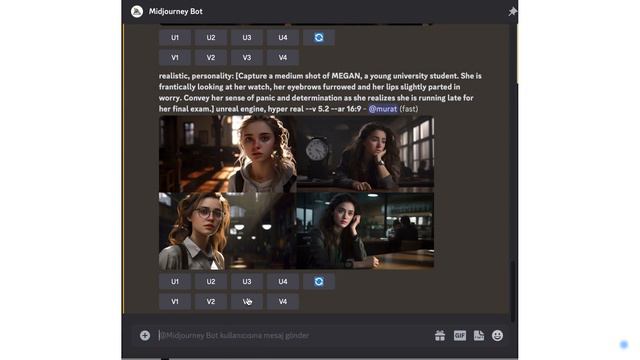This screenshot has height=360, width=640.
Task: Create variation V3 in upper button row
Action: [247, 58]
